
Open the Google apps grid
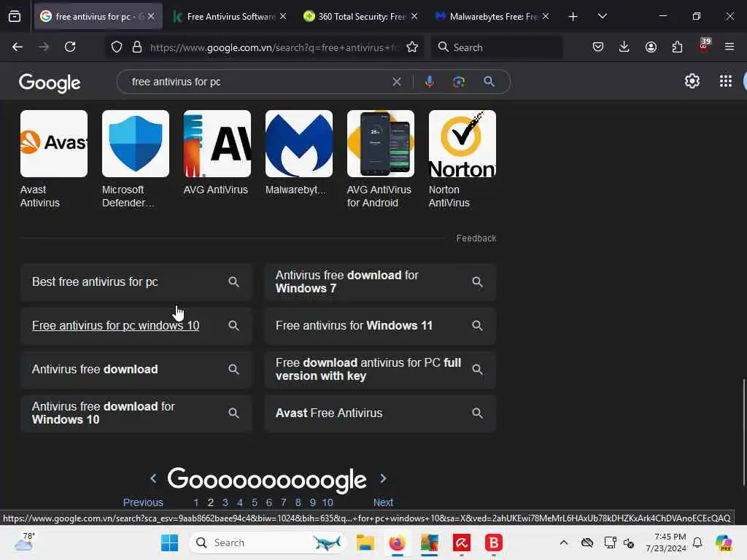click(x=726, y=82)
